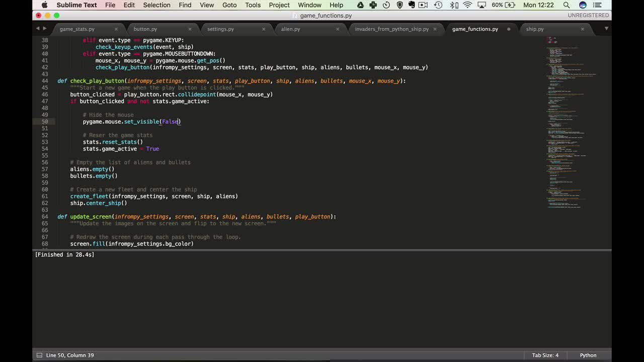Open the Goto menu

coord(229,5)
